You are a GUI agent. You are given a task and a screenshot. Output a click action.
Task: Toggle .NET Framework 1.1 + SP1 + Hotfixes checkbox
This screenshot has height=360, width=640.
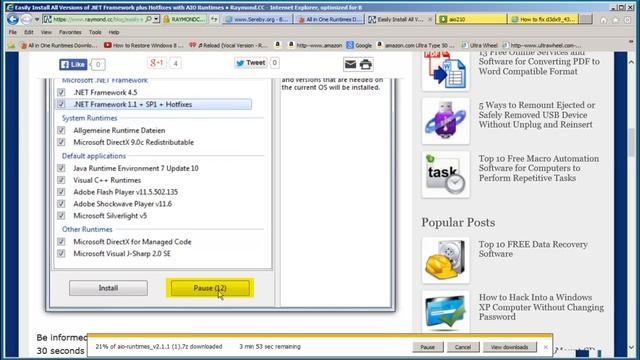pyautogui.click(x=61, y=104)
